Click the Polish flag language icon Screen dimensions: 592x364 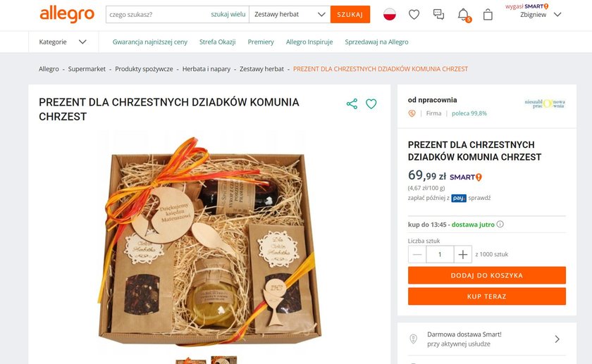[390, 14]
